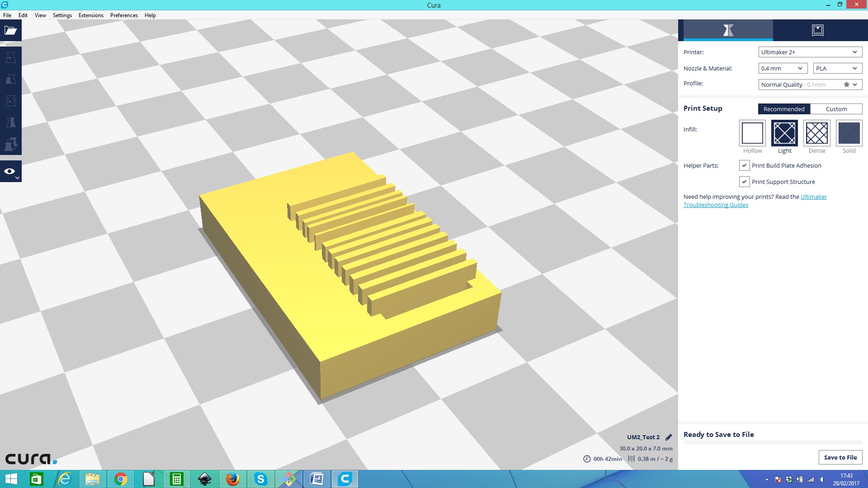
Task: Open the Help menu
Action: point(150,15)
